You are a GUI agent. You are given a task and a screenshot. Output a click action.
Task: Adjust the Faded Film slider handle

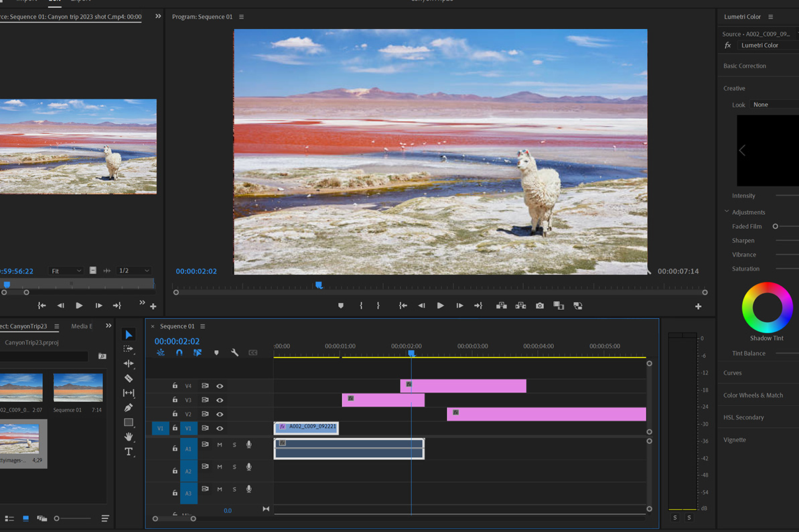tap(775, 226)
